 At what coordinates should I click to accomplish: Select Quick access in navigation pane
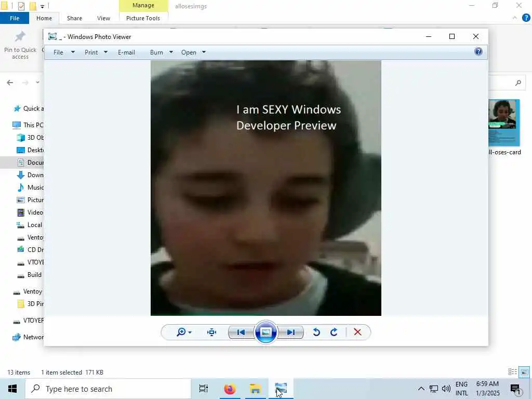pyautogui.click(x=29, y=109)
